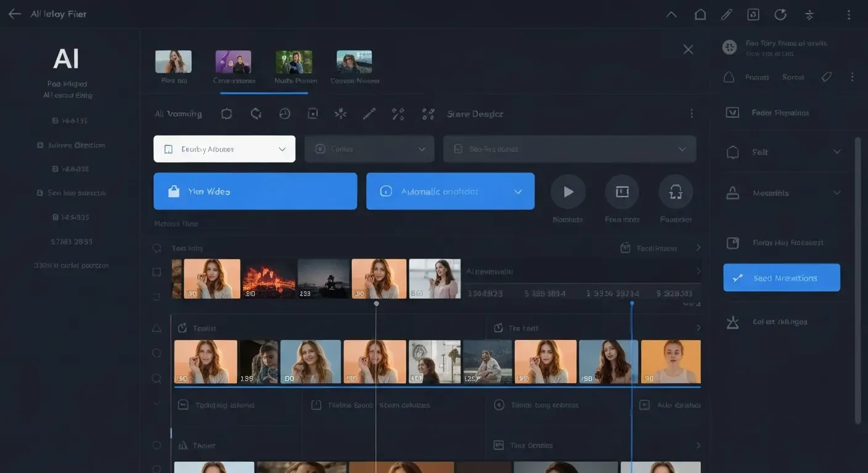Image resolution: width=868 pixels, height=473 pixels.
Task: Click the rotate icon in the editing toolbar
Action: [256, 113]
